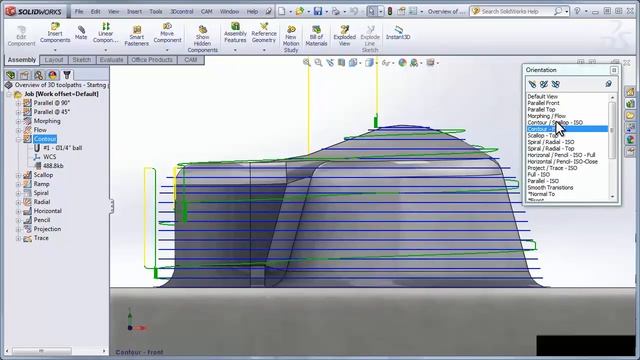Toggle the Instant3D tool

[x=398, y=33]
